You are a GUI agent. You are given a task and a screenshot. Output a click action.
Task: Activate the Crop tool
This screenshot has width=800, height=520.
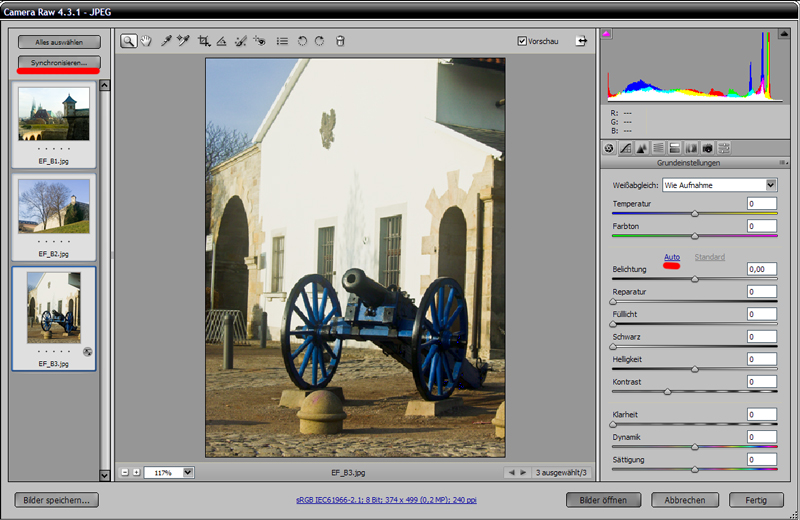coord(204,41)
